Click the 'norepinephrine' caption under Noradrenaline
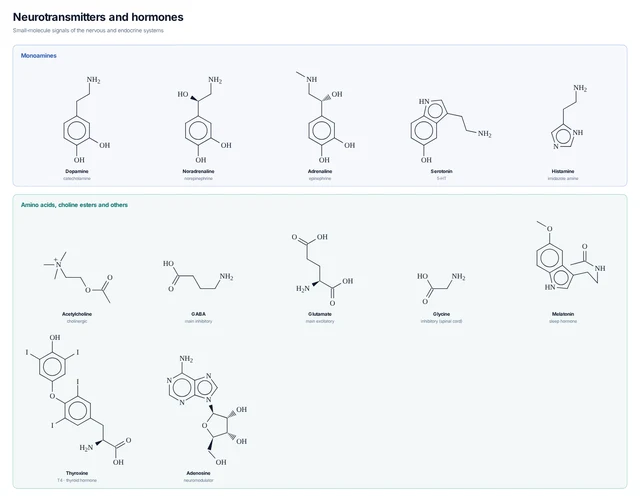The width and height of the screenshot is (640, 501). click(198, 179)
